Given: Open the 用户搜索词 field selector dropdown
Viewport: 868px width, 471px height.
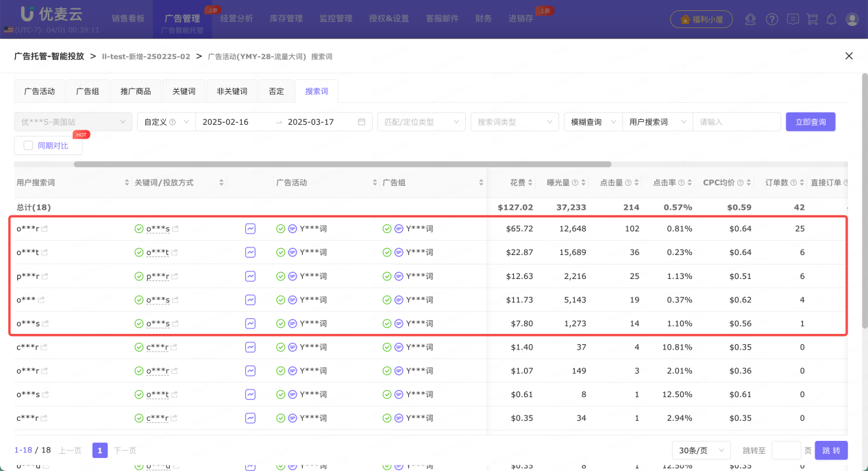Looking at the screenshot, I should [x=658, y=122].
